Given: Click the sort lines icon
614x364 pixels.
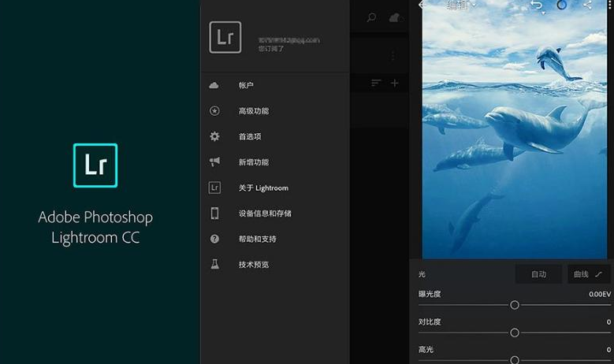Looking at the screenshot, I should (376, 83).
